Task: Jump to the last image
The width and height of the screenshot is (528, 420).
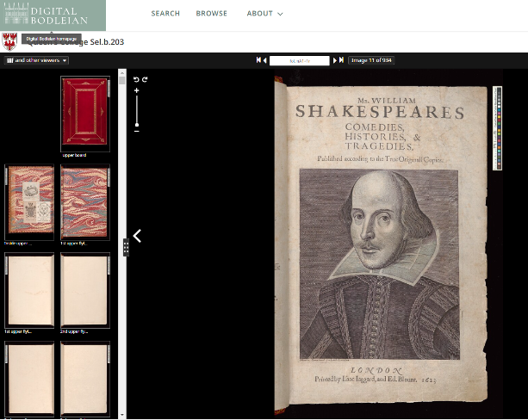Action: pos(341,60)
